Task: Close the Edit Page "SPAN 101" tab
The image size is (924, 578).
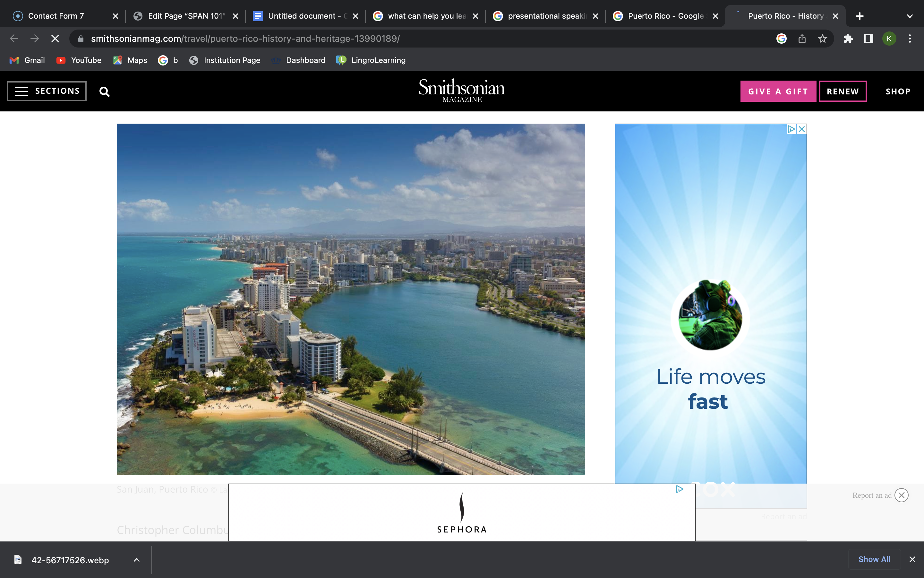Action: (x=235, y=16)
